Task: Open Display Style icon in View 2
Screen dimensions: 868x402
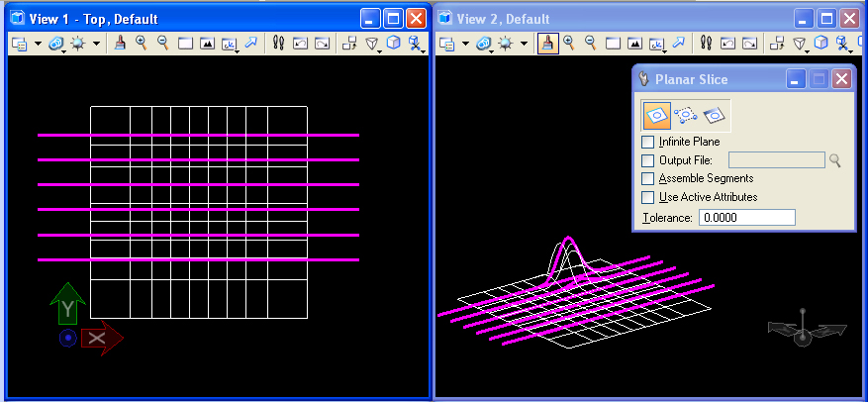Action: (x=484, y=44)
